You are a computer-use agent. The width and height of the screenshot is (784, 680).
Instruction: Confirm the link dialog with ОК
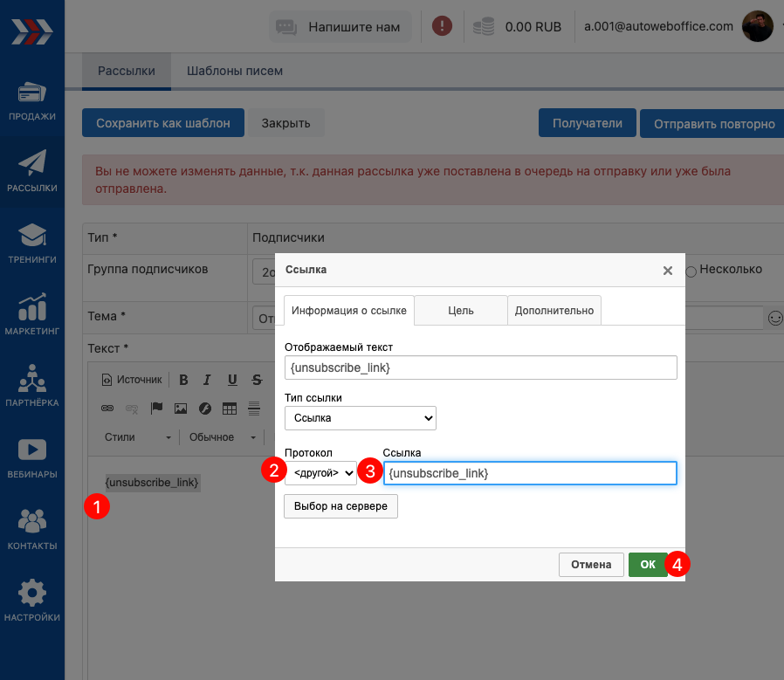tap(648, 565)
